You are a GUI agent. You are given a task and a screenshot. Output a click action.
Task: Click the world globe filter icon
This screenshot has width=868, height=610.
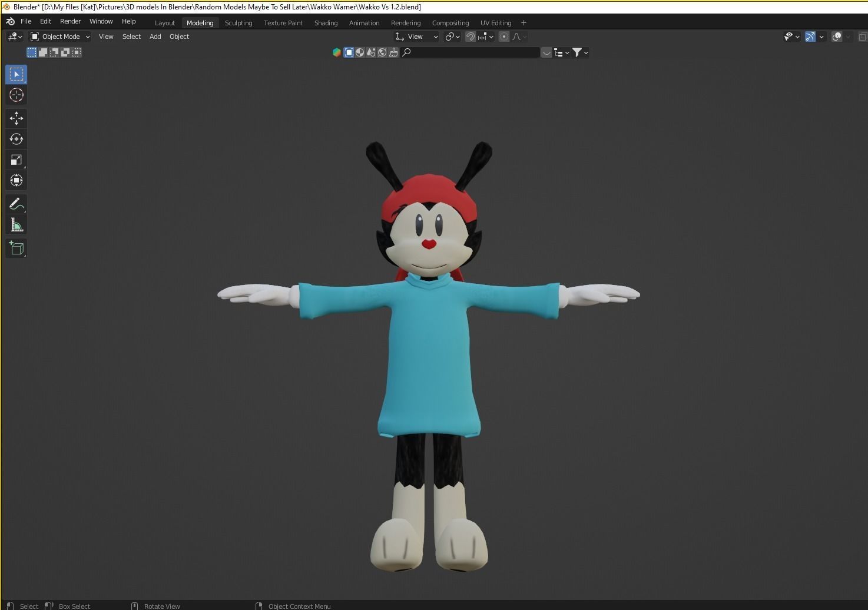(382, 52)
